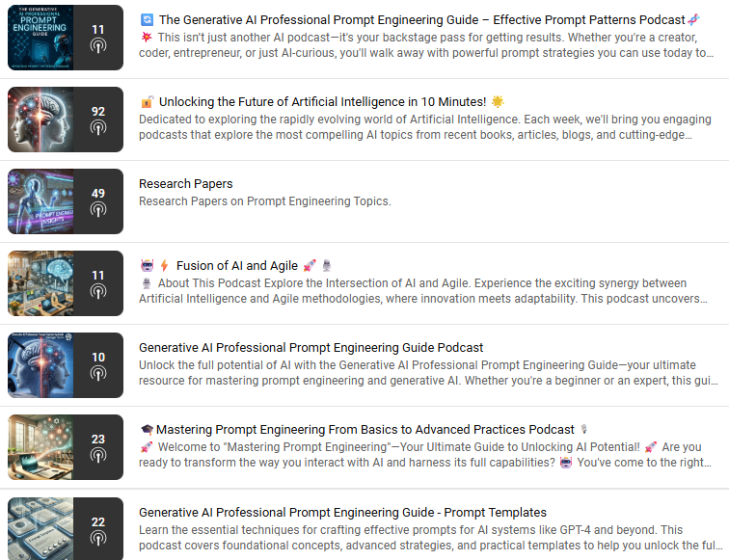Click podcast icon under episode count 22
Viewport: 729px width, 560px height.
(x=98, y=538)
